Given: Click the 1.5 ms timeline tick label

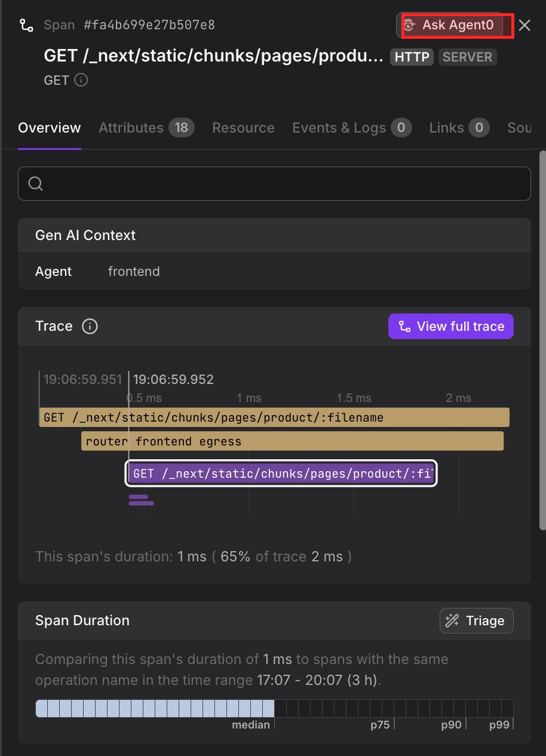Looking at the screenshot, I should click(x=354, y=398).
